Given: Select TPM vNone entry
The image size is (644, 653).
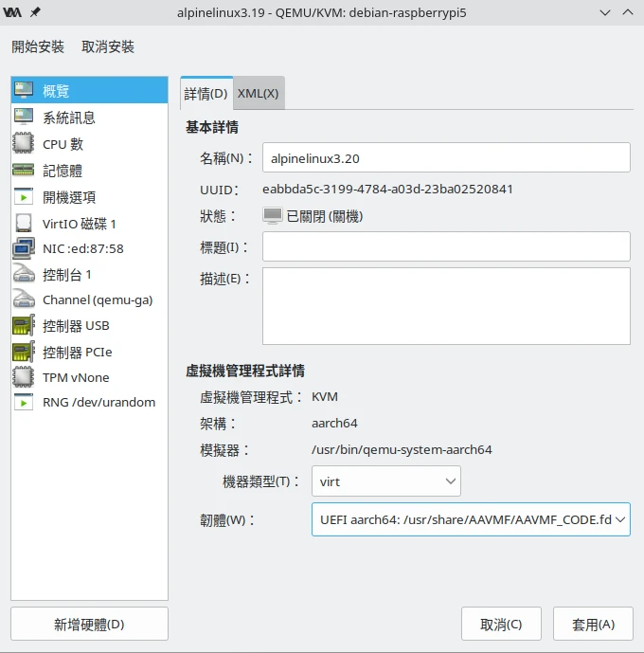Looking at the screenshot, I should pos(89,377).
